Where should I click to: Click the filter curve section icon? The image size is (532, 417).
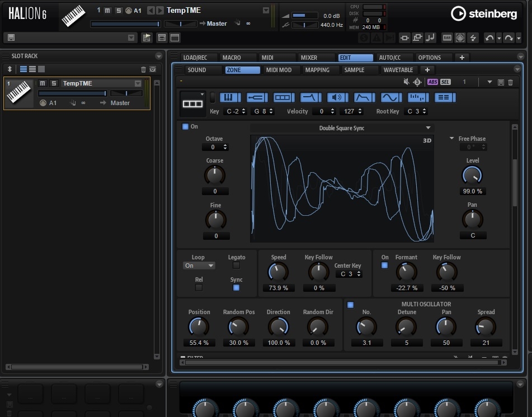pyautogui.click(x=310, y=97)
